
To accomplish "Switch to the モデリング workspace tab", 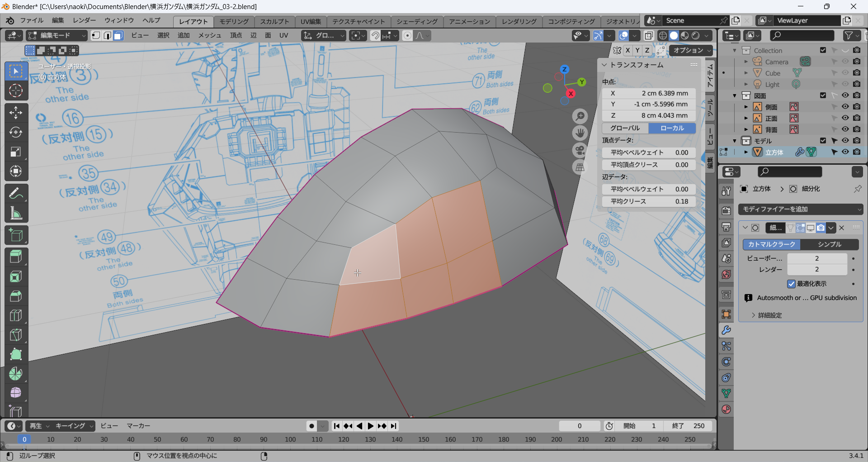I will pos(234,21).
